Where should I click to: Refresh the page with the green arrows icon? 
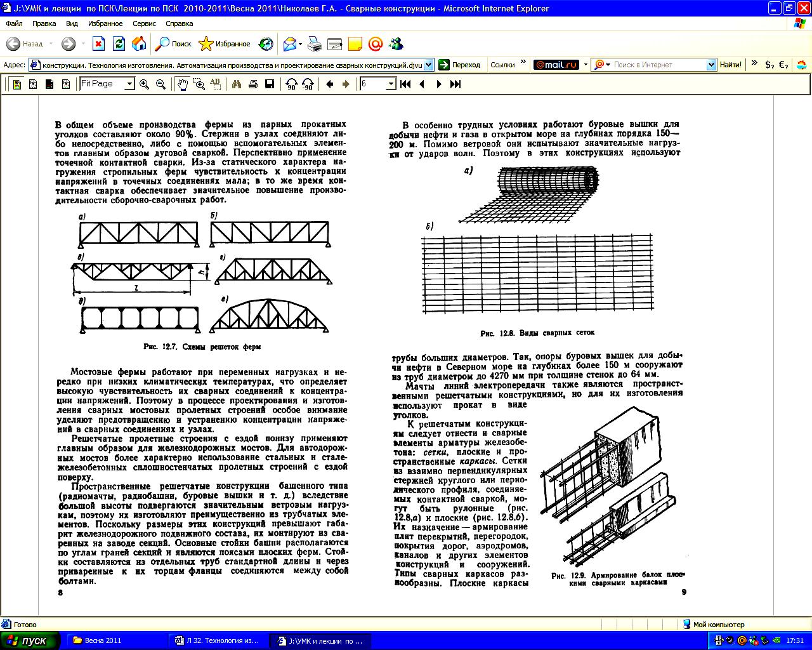click(119, 44)
